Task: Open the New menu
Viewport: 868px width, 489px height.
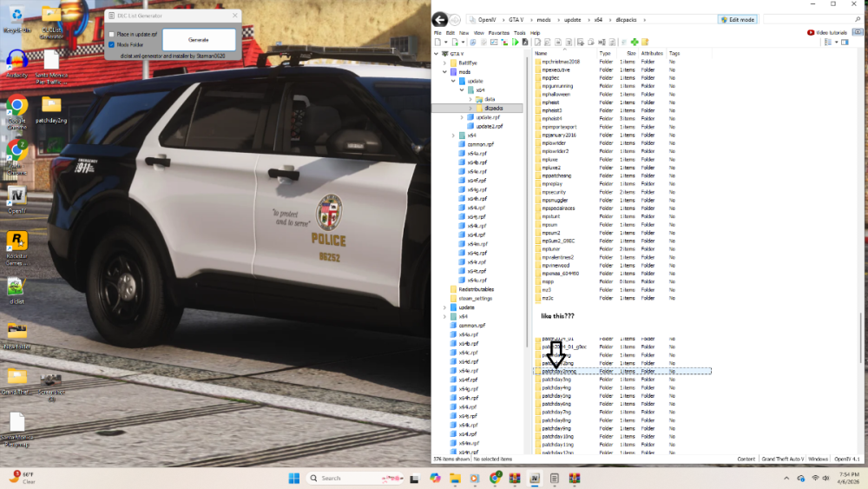Action: 464,33
